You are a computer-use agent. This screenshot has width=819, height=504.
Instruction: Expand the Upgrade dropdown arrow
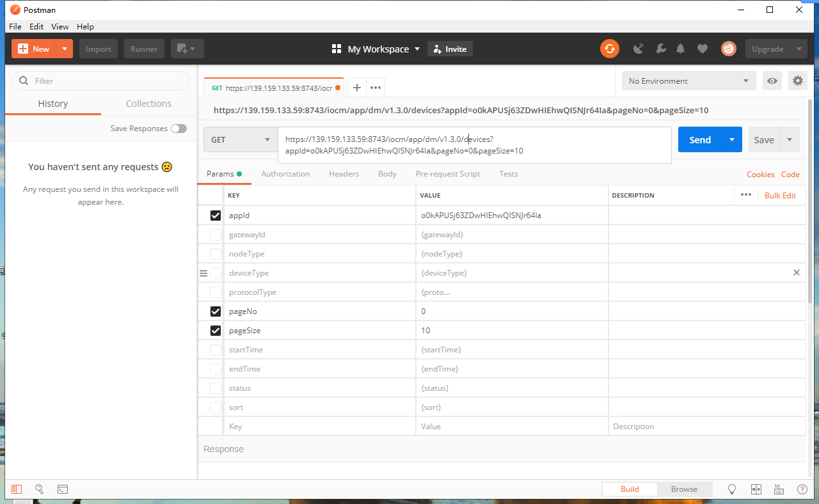click(799, 49)
